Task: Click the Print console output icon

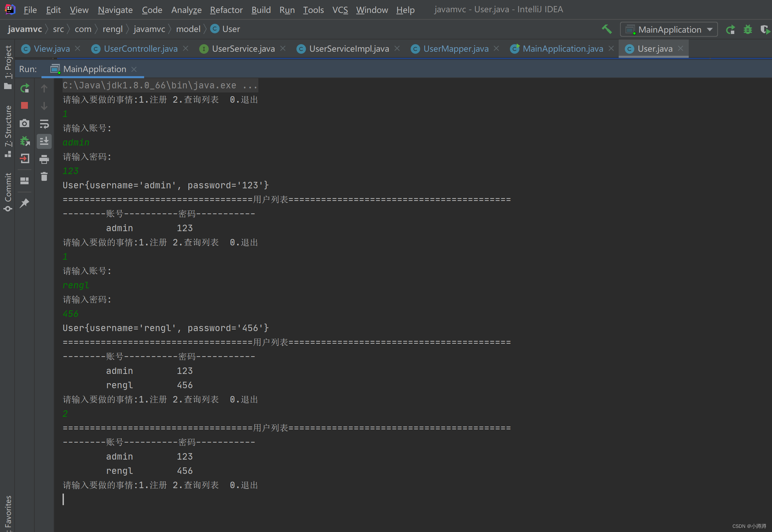Action: pos(44,159)
